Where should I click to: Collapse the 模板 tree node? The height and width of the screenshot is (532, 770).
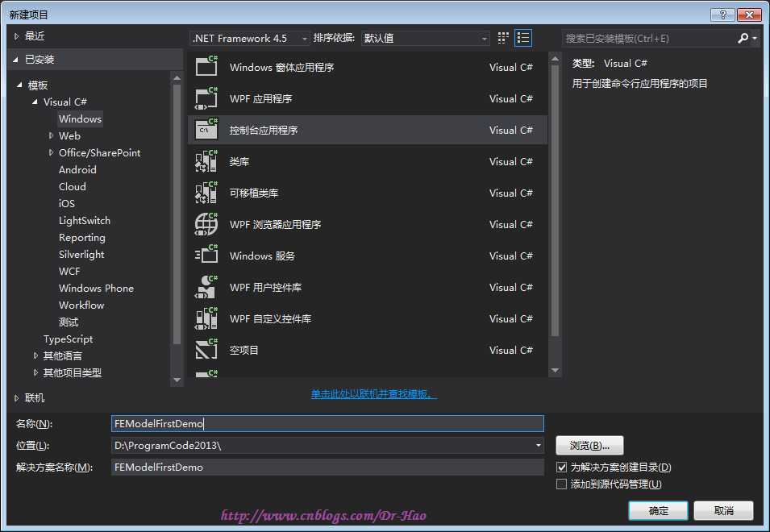[x=19, y=85]
